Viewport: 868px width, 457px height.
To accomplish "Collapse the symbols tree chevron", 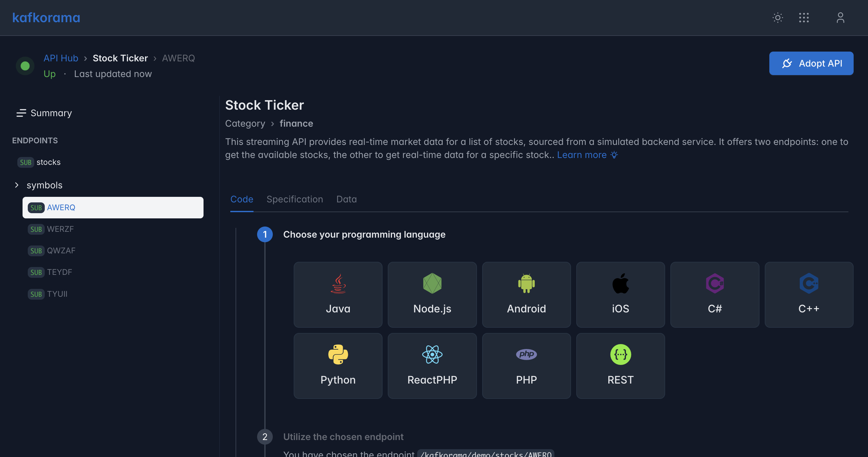I will [x=17, y=185].
